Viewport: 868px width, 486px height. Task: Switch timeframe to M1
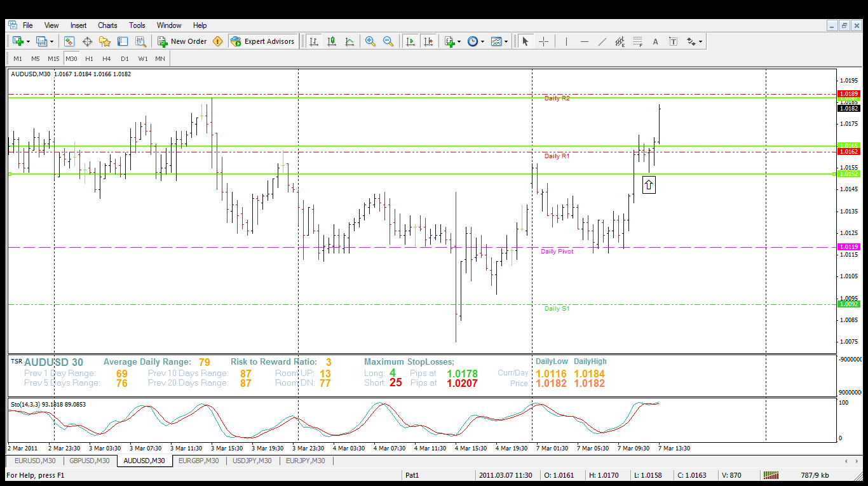click(18, 58)
